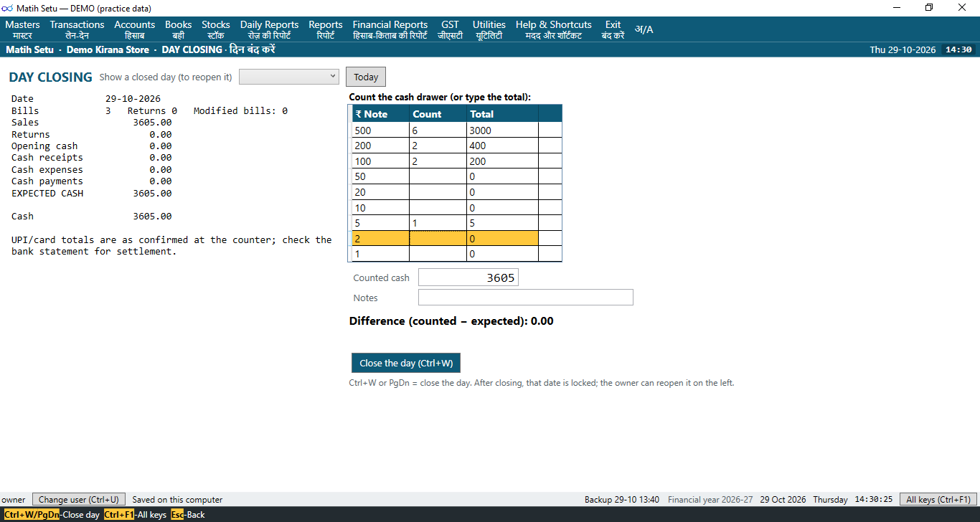Click the ₹ Note column header

(381, 113)
